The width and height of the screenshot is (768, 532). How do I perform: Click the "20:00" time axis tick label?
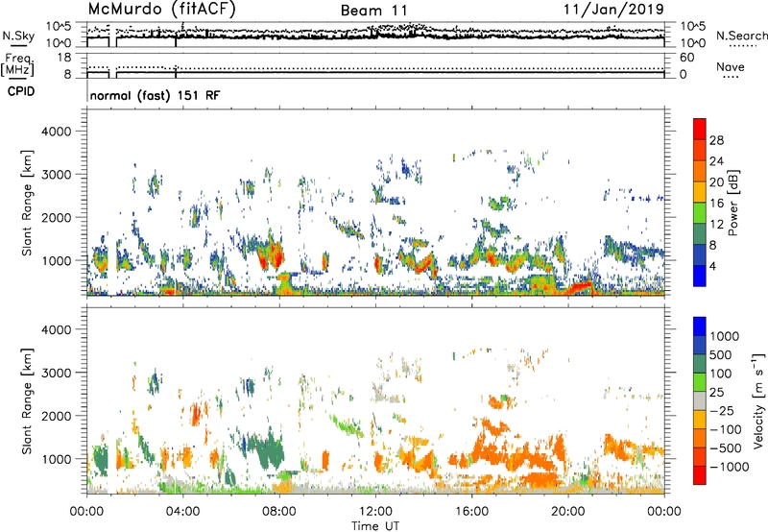568,512
